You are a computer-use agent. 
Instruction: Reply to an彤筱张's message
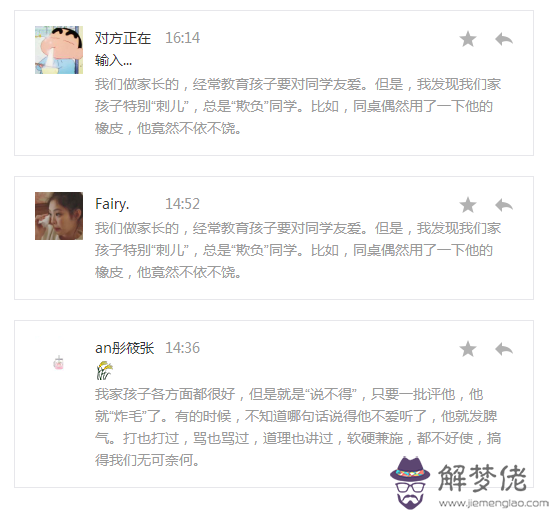(x=504, y=349)
